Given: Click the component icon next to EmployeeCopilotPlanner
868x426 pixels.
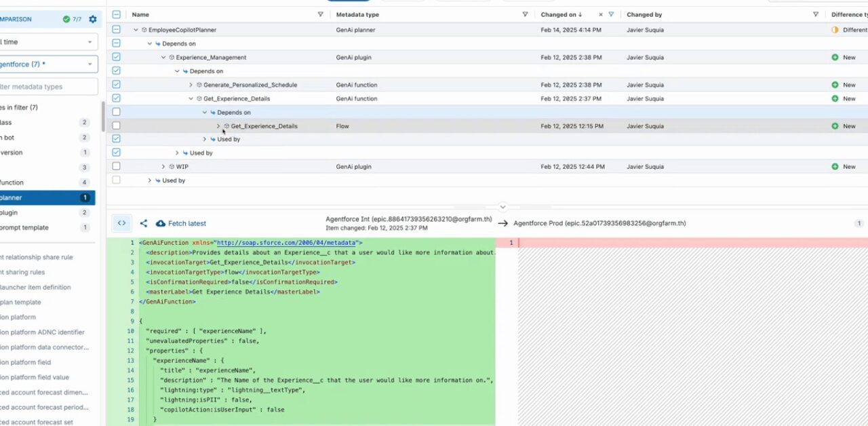Looking at the screenshot, I should click(144, 30).
